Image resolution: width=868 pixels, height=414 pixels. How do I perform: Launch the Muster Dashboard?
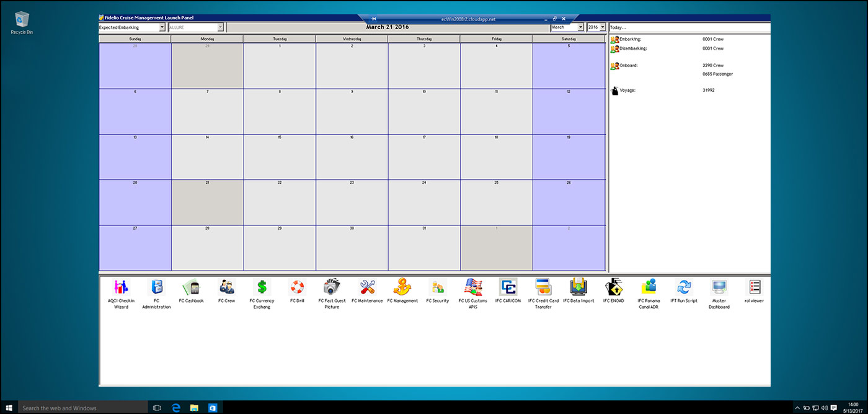pyautogui.click(x=719, y=294)
